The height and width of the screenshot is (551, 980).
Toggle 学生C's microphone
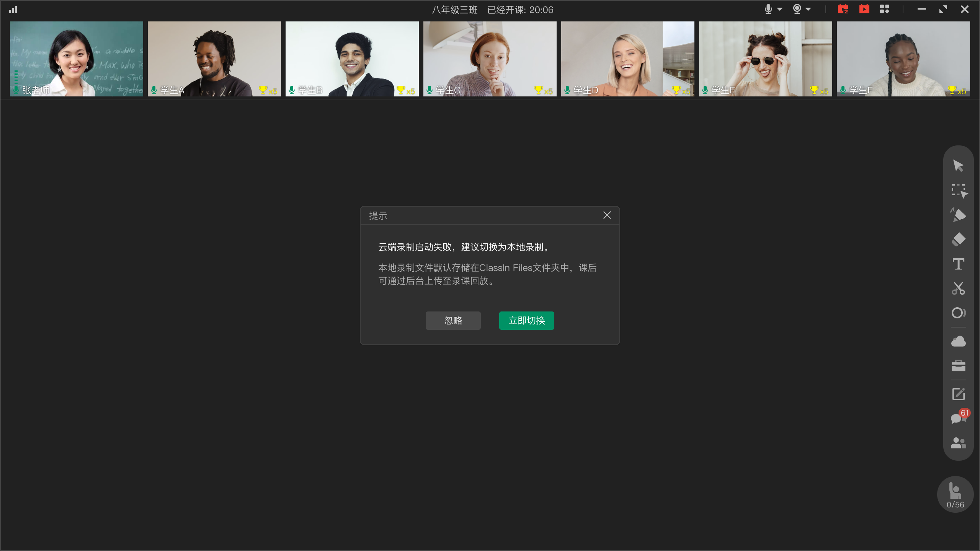click(430, 90)
